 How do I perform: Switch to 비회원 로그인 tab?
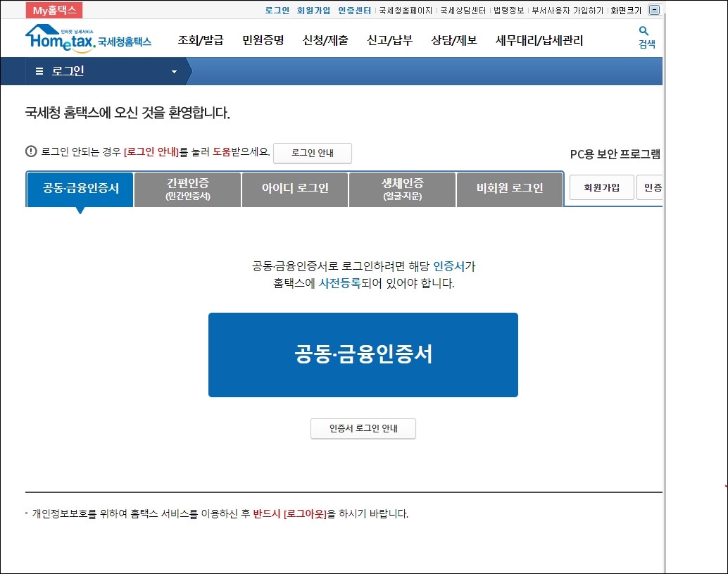(510, 189)
